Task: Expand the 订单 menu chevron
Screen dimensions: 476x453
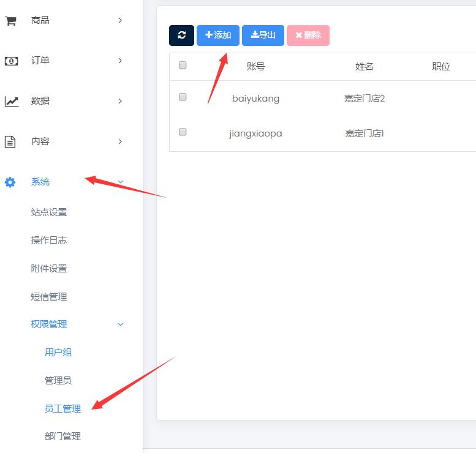Action: coord(120,61)
